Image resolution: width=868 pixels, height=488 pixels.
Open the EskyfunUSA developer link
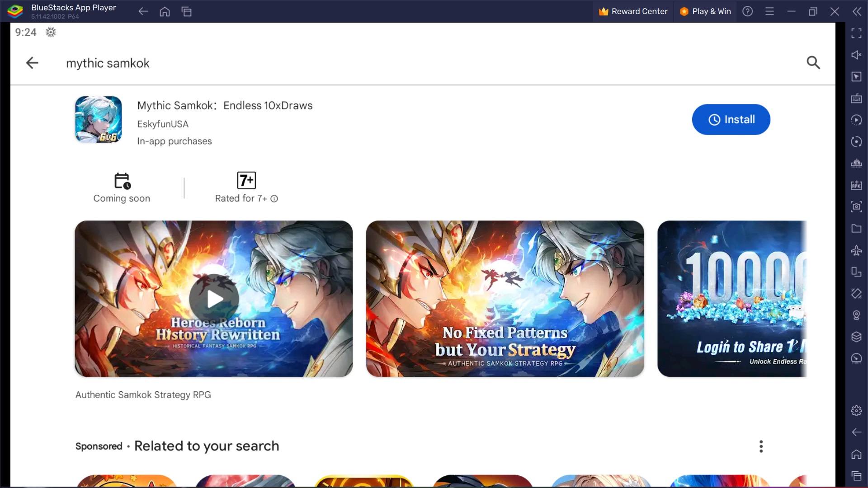click(163, 124)
